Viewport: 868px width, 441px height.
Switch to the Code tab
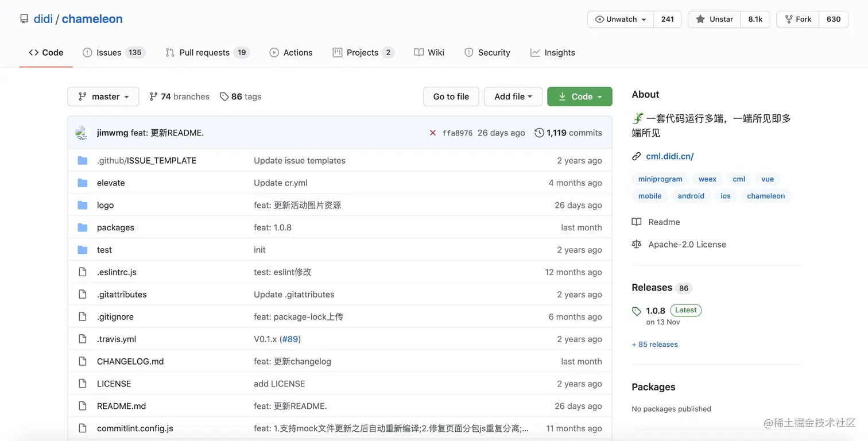(46, 52)
